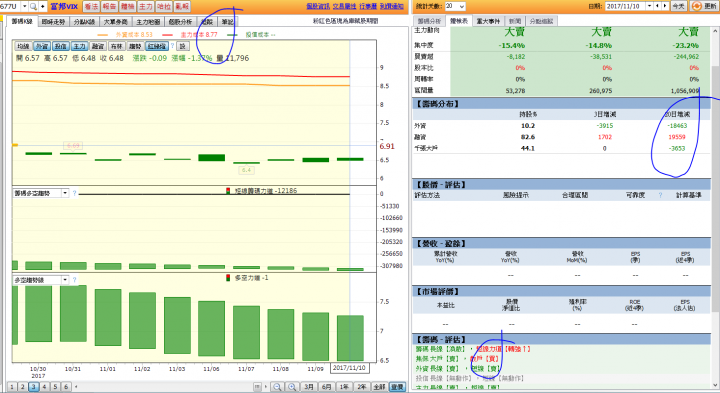Zoom in the chart with the plus magnifier

point(292,387)
